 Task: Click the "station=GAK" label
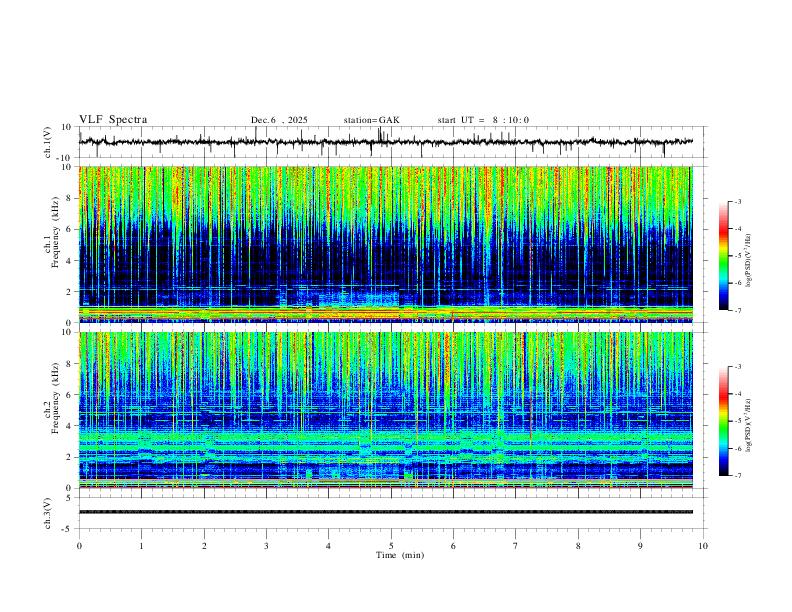[x=371, y=120]
